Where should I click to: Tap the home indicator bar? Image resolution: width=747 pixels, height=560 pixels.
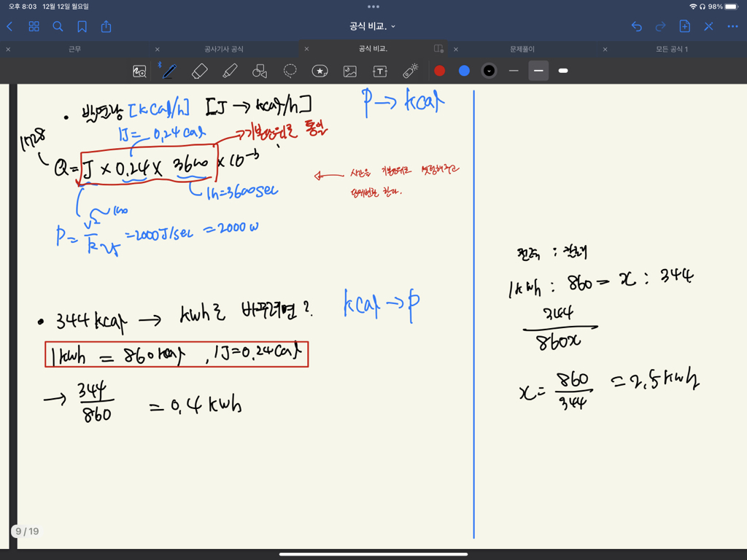373,554
